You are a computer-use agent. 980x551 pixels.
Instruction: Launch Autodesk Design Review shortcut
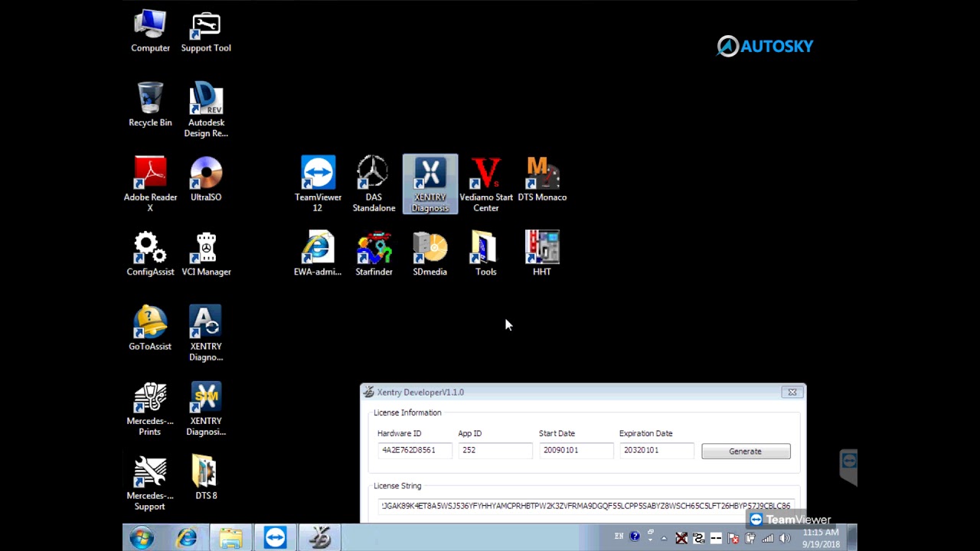pos(206,110)
